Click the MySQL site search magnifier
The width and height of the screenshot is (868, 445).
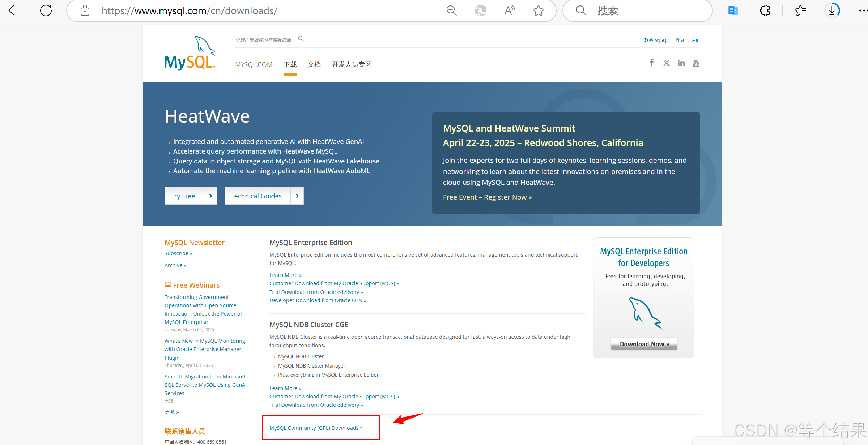pyautogui.click(x=301, y=39)
